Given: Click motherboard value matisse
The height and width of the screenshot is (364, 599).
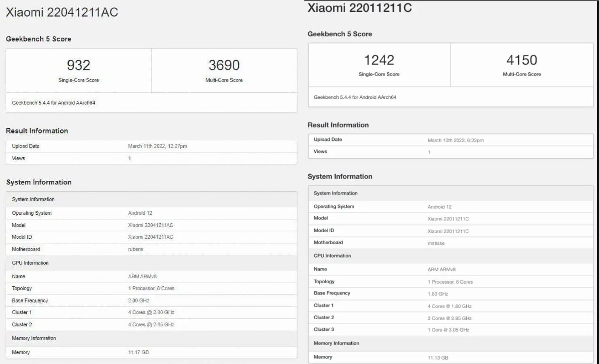Looking at the screenshot, I should click(436, 243).
